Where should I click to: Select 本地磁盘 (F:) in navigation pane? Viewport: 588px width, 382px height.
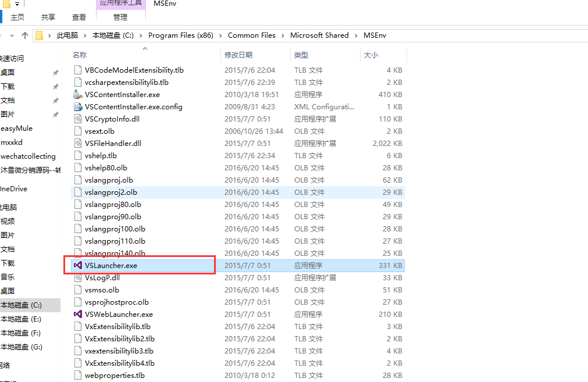[x=22, y=333]
